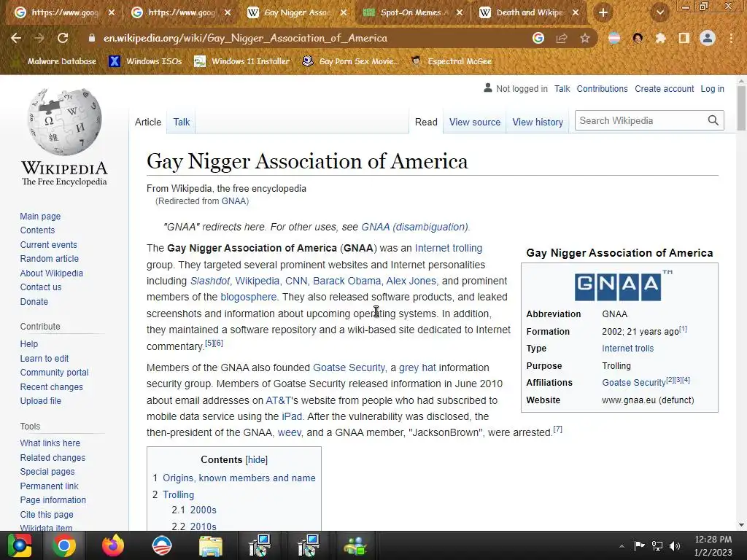Open the weev link
The image size is (747, 560).
(x=289, y=432)
